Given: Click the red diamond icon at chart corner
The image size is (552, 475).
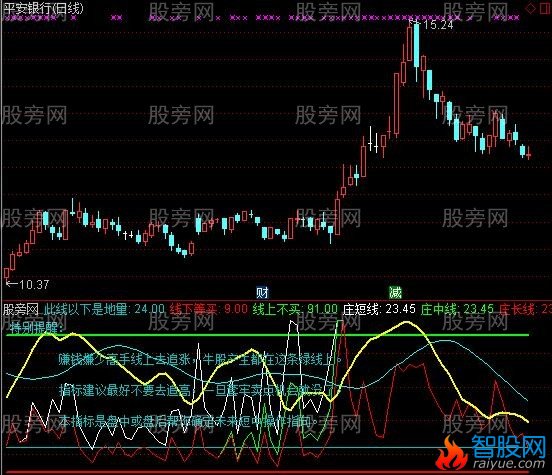Looking at the screenshot, I should [x=530, y=8].
